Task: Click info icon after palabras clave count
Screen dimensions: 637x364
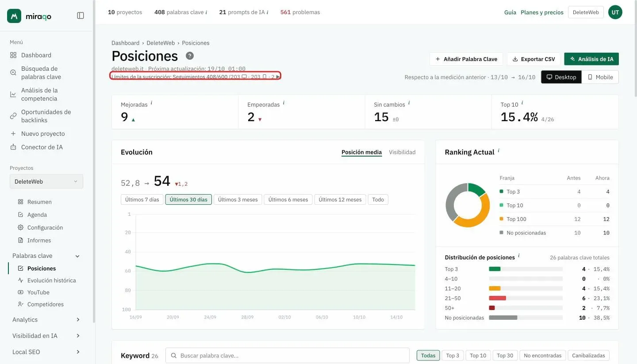Action: 206,12
